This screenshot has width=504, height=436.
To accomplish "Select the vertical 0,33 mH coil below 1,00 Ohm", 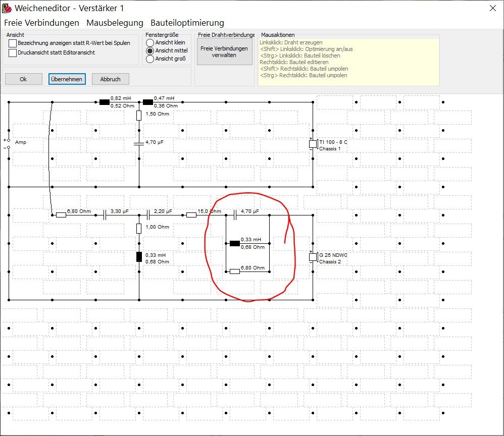I will pyautogui.click(x=139, y=257).
